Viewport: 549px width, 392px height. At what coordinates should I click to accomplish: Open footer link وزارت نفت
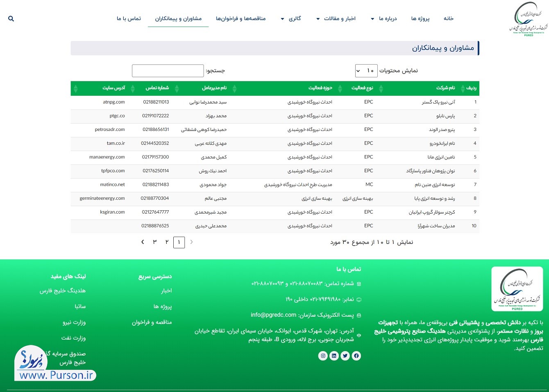73,338
